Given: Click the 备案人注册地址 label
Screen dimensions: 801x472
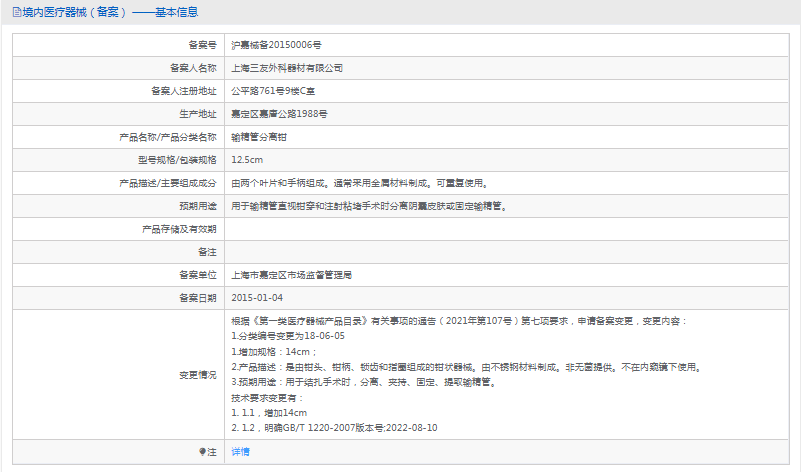Looking at the screenshot, I should click(x=184, y=91).
